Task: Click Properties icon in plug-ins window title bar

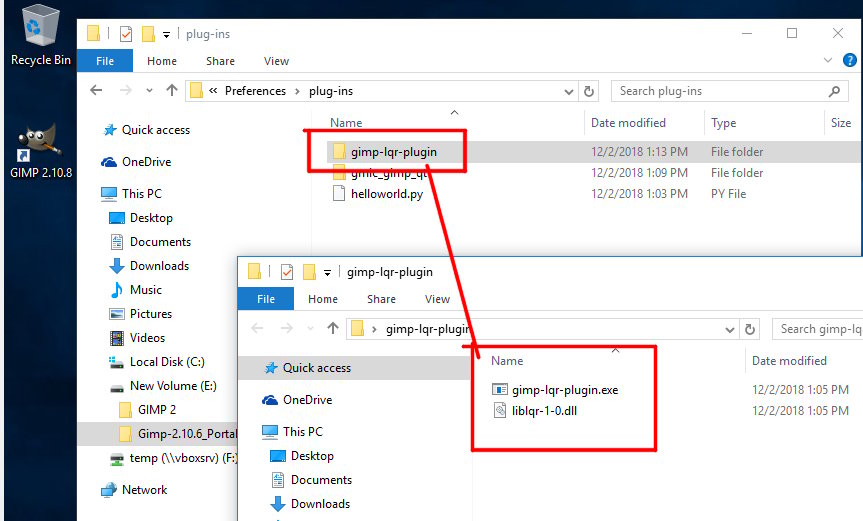Action: click(126, 34)
